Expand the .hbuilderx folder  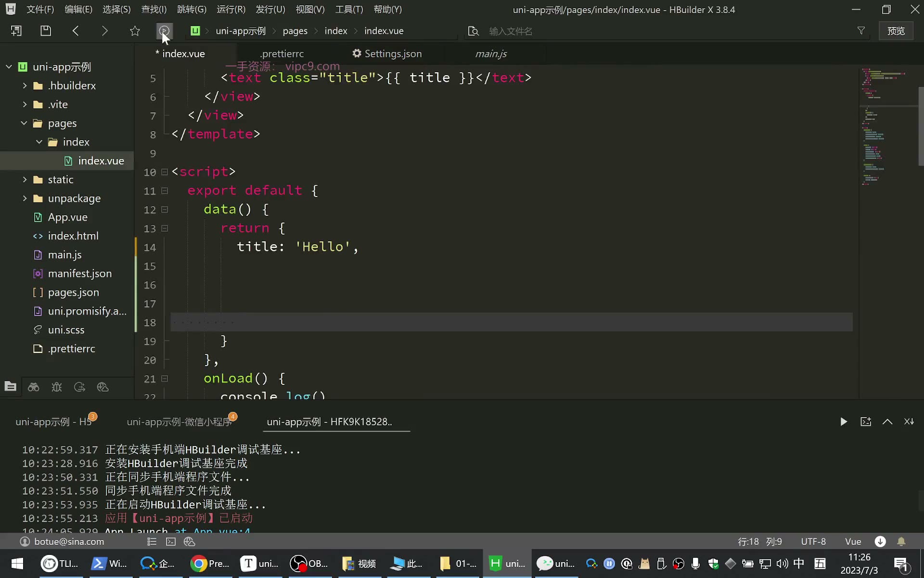(x=25, y=86)
